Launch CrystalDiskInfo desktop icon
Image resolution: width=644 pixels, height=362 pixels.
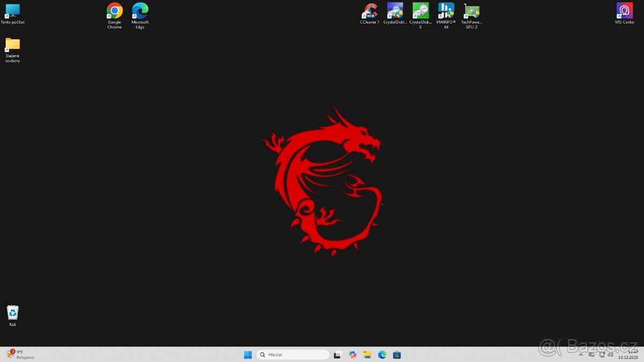click(395, 12)
